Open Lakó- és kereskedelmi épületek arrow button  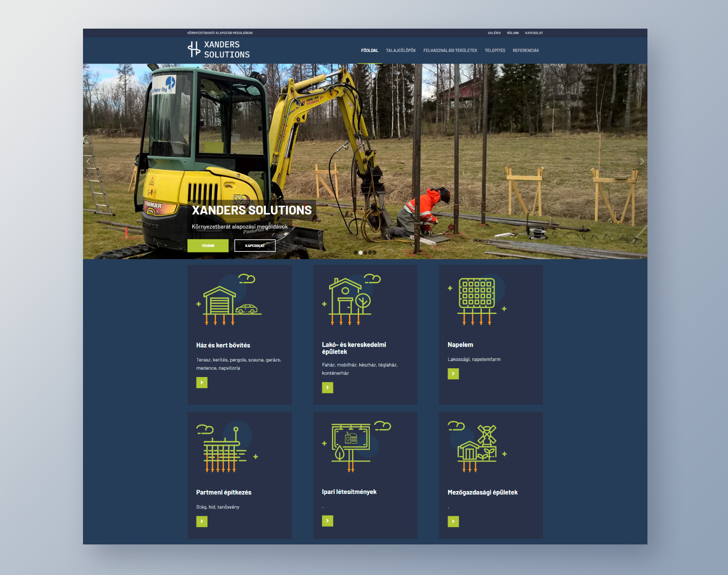(x=328, y=388)
